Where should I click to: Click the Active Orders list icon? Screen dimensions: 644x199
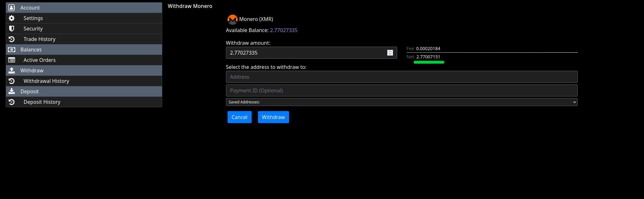12,60
